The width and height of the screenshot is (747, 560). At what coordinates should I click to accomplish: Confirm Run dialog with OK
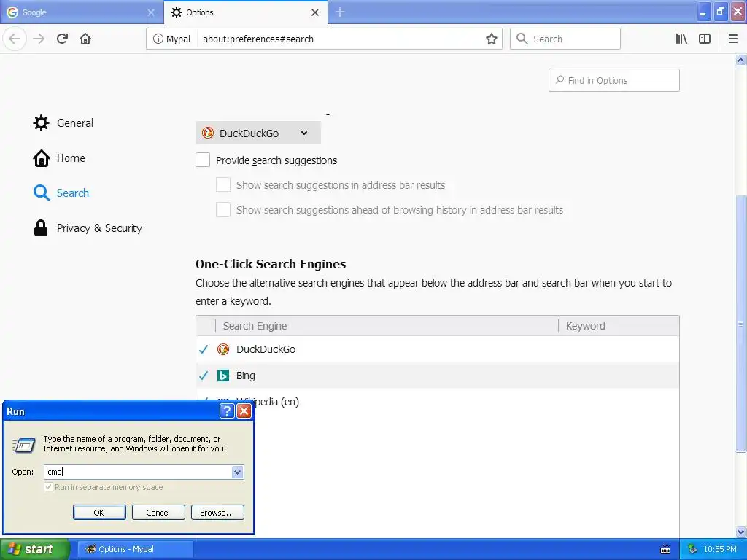tap(99, 513)
